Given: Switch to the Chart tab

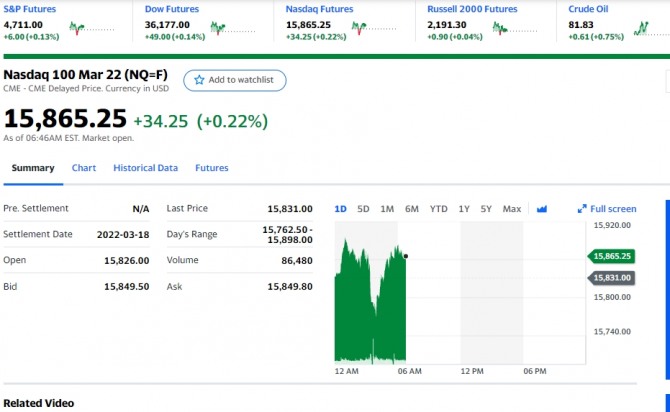Looking at the screenshot, I should 84,168.
